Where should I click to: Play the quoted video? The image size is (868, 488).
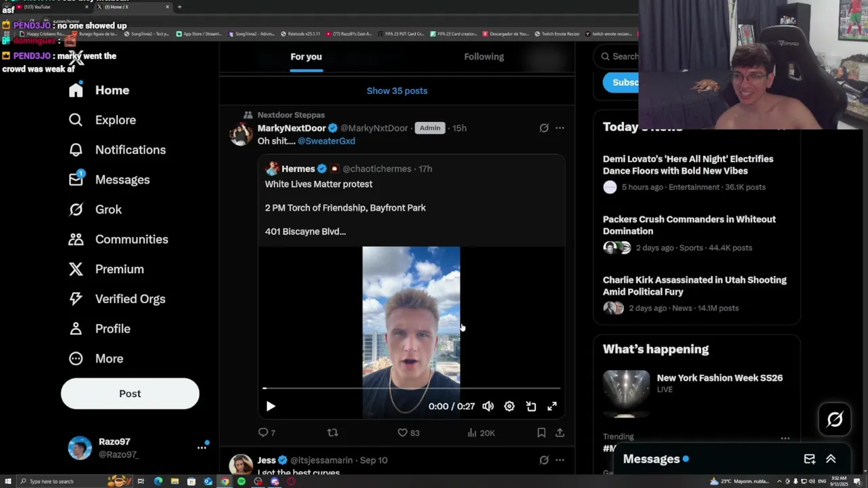click(271, 406)
